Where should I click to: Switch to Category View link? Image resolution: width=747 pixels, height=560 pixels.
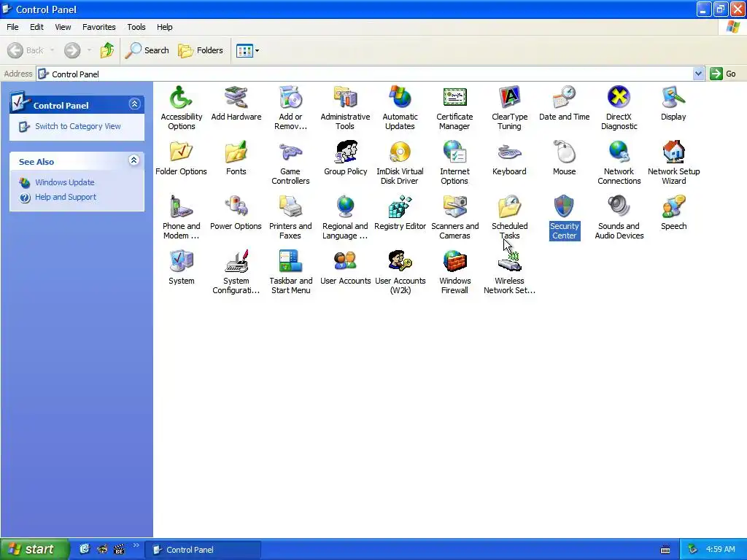[77, 126]
